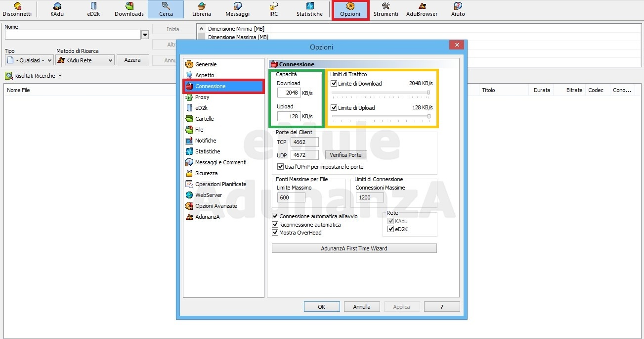Open the KAdu toolbar section

(x=57, y=9)
